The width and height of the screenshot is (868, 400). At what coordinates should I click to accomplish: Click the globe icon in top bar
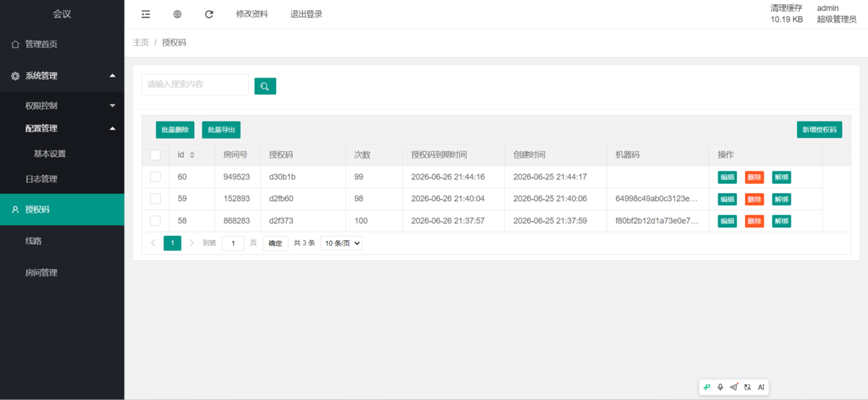pos(178,14)
